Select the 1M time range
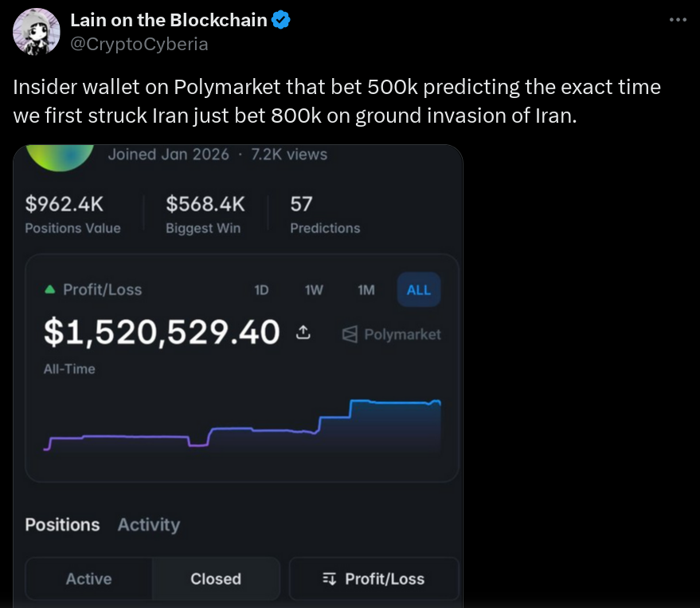 click(366, 290)
